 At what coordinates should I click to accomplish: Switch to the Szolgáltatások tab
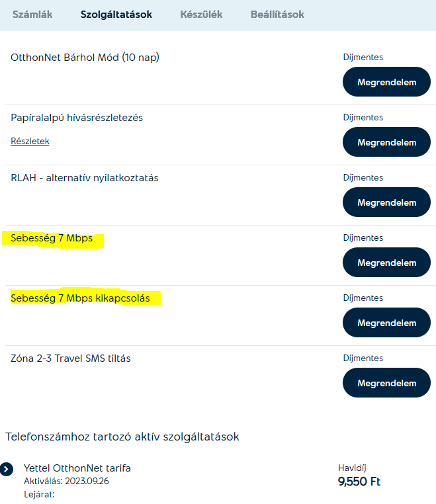click(x=116, y=14)
